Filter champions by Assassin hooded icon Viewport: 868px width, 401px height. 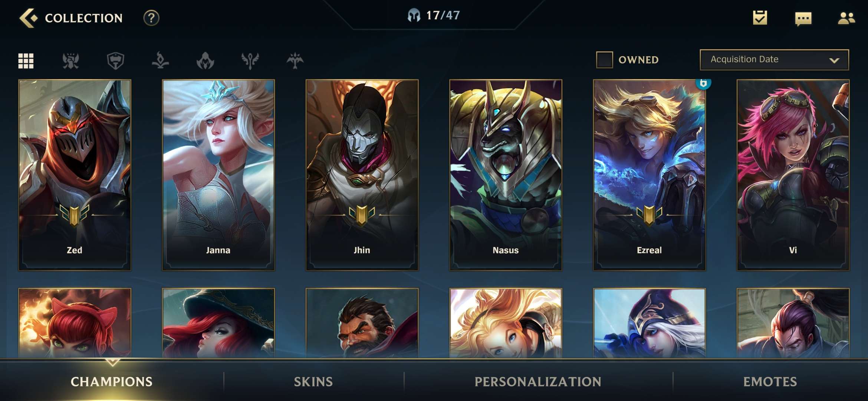point(205,61)
